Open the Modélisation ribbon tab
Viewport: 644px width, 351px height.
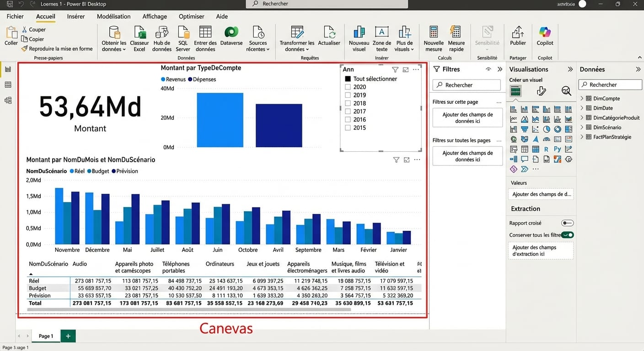[113, 16]
